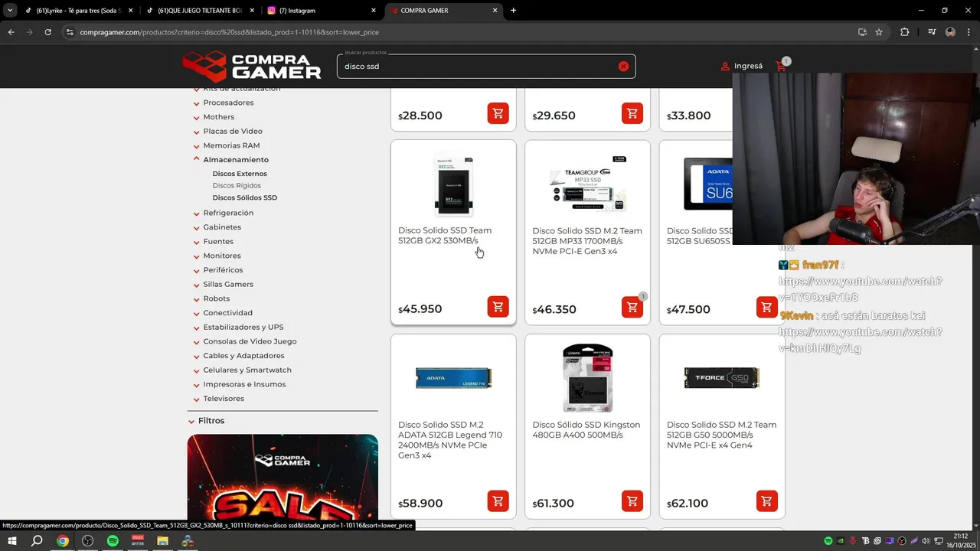Click the Chrome taskbar icon
Screen dimensions: 980x551
(63, 541)
